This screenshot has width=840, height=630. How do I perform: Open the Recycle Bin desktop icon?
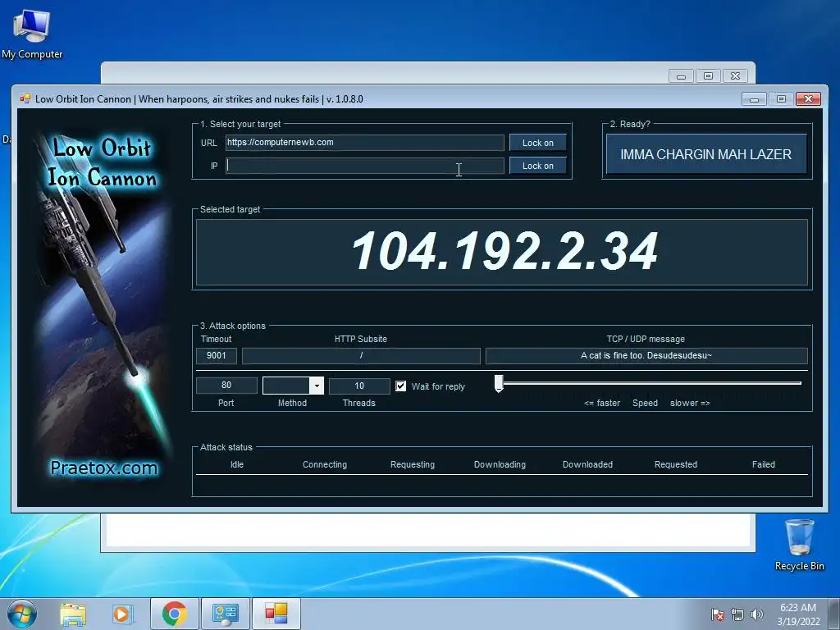click(x=799, y=545)
